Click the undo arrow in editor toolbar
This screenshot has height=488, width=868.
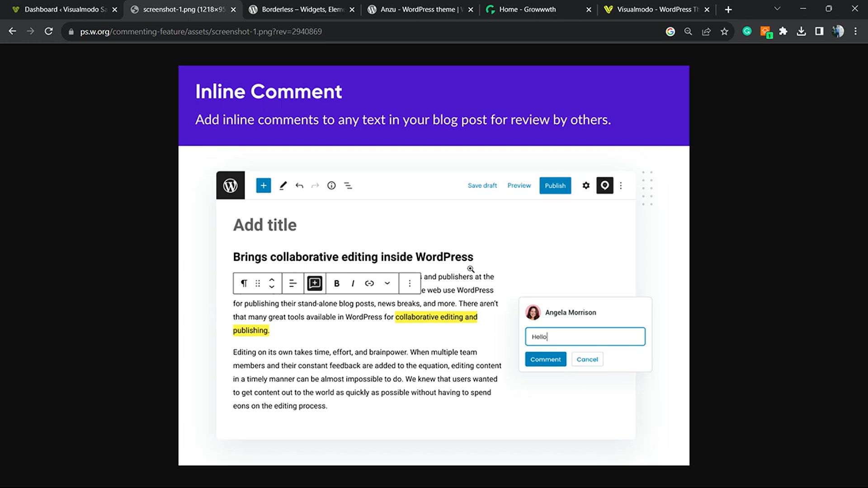tap(299, 185)
